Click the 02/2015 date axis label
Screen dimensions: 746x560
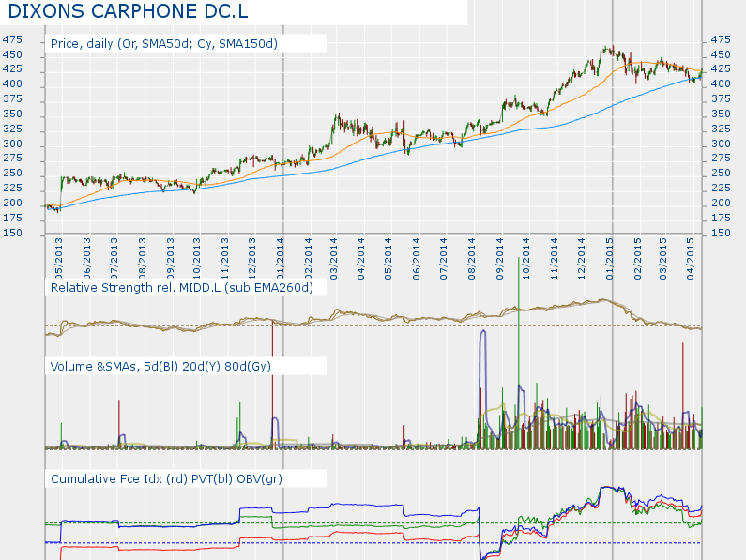pyautogui.click(x=637, y=259)
